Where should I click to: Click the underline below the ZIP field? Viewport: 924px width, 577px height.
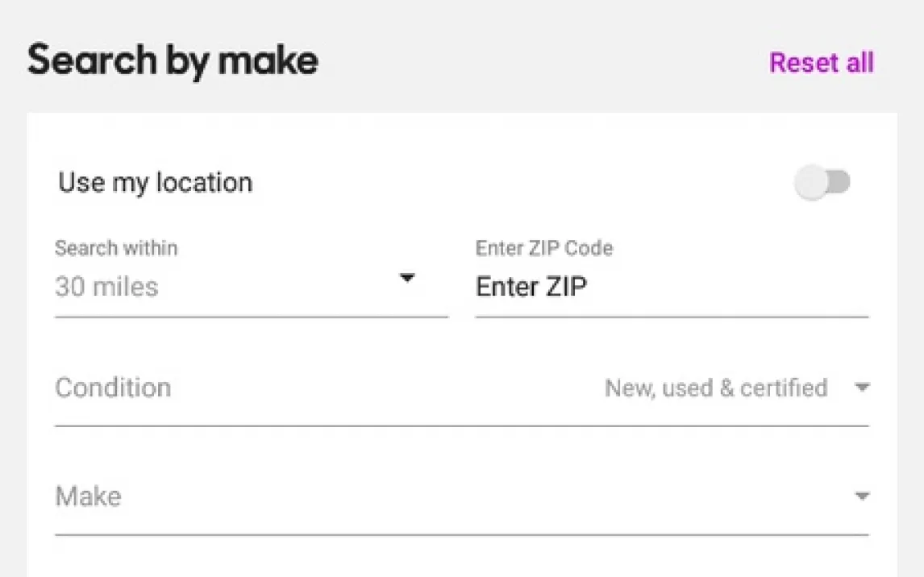pos(672,317)
